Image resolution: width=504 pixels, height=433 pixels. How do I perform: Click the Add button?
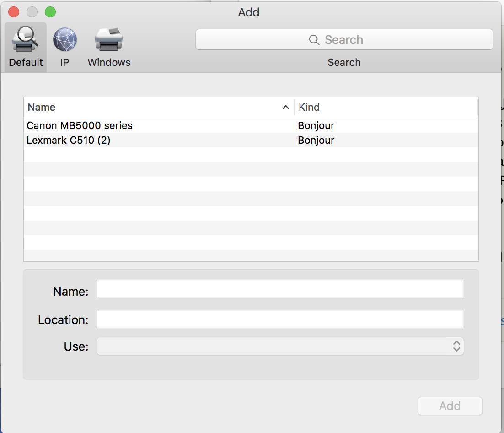pos(450,406)
